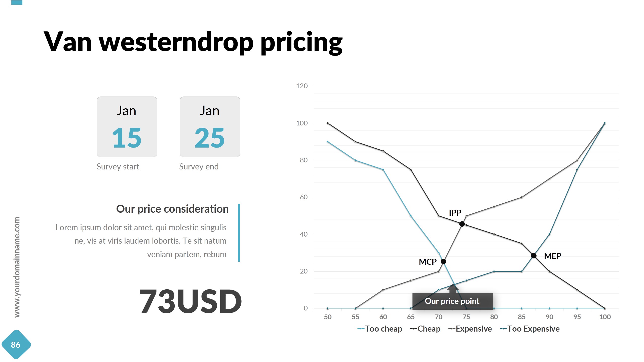Click the Too Expensive legend entry
644x362 pixels.
point(530,329)
